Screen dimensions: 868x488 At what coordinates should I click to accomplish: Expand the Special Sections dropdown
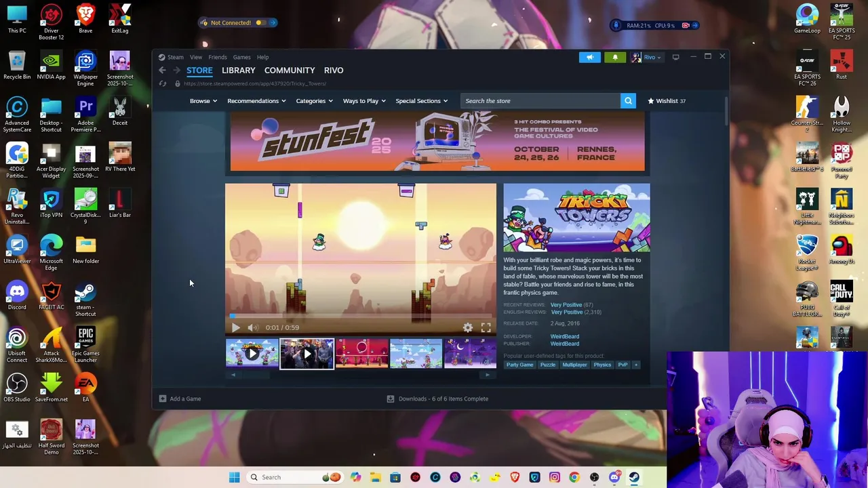421,101
